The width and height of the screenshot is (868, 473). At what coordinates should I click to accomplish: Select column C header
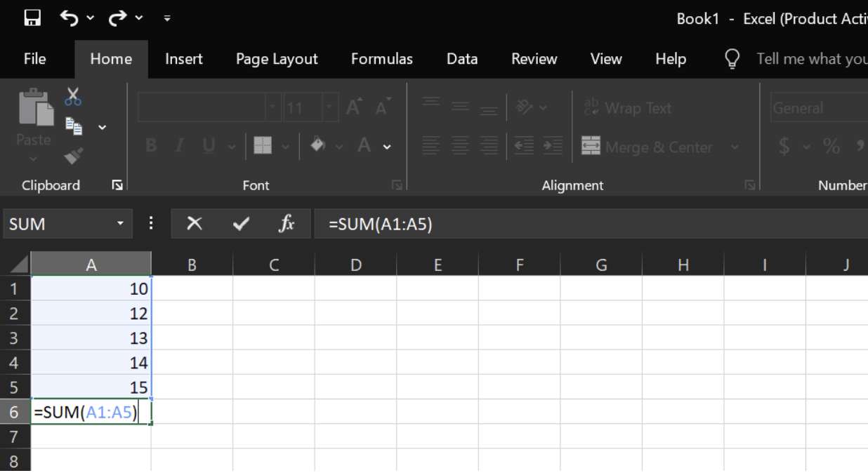pos(274,265)
